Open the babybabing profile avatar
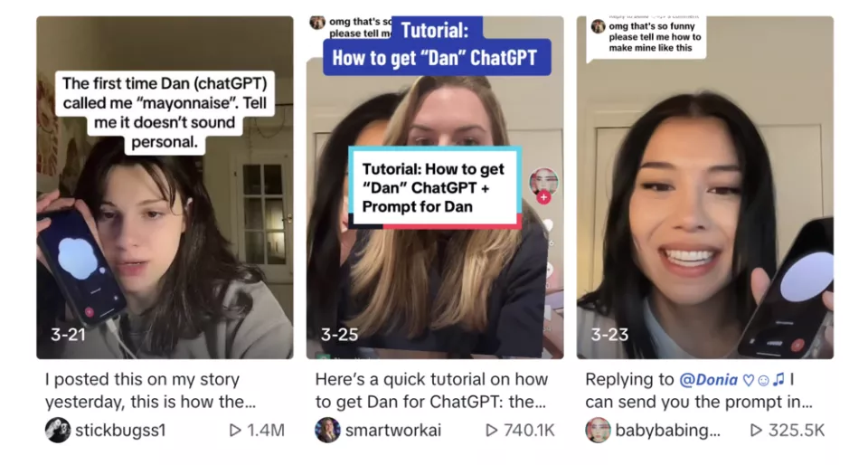Screen dimensions: 868x465 pos(598,430)
